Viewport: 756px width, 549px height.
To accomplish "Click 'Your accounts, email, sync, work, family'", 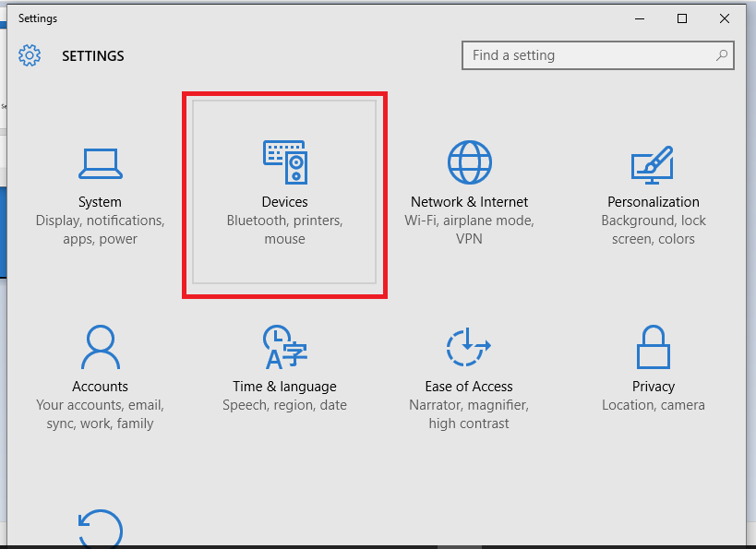I will coord(101,414).
